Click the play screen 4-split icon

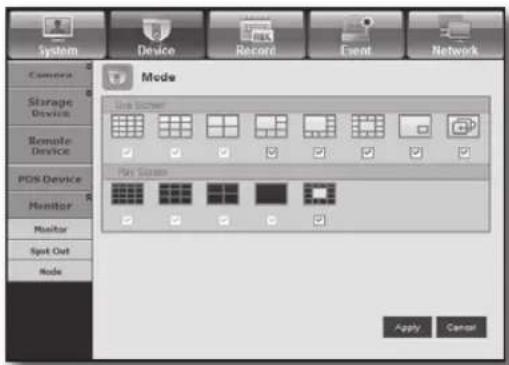tap(223, 194)
